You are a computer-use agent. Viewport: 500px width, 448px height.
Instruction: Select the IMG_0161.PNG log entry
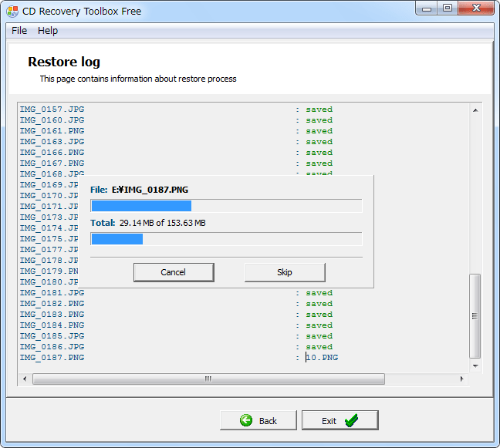click(x=52, y=131)
